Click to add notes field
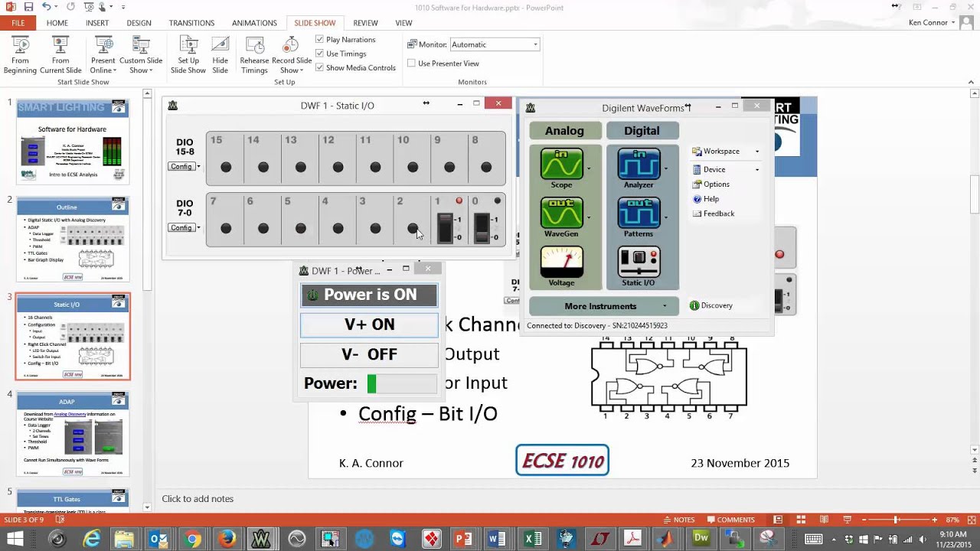The height and width of the screenshot is (551, 980). [198, 499]
